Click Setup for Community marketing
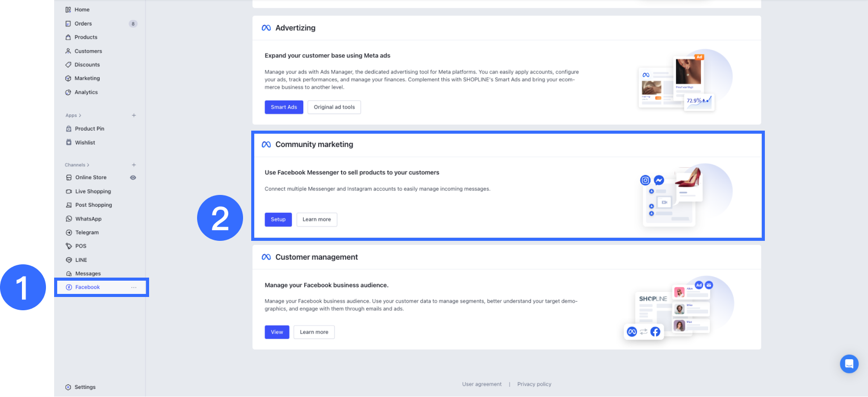 click(x=278, y=219)
